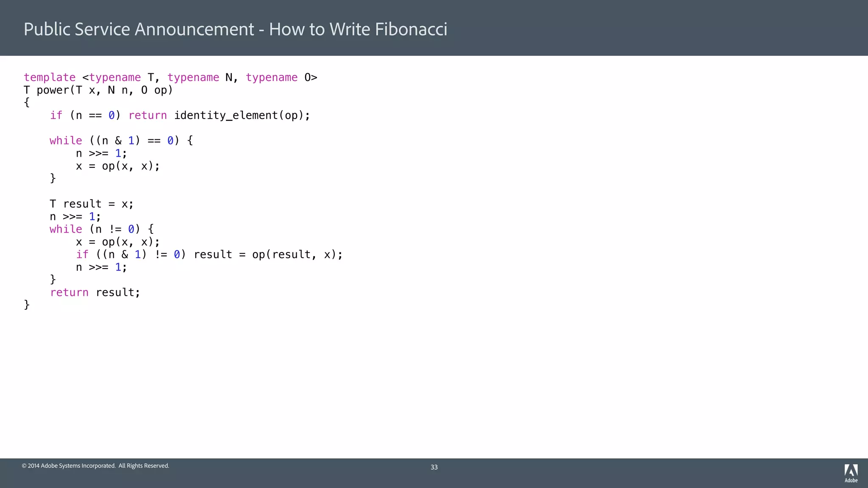Viewport: 868px width, 488px height.
Task: Click the function's final closing brace
Action: 27,305
